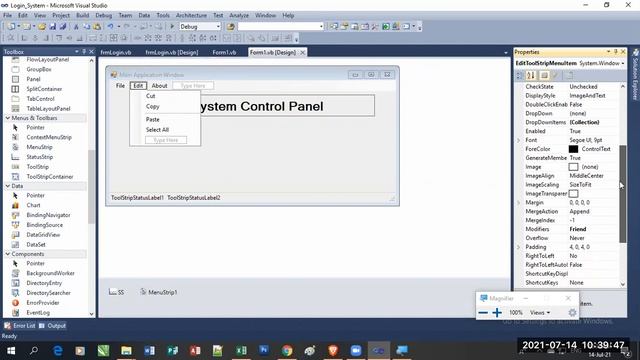Click the toolbar search combo box field
This screenshot has width=640, height=360.
(x=280, y=27)
